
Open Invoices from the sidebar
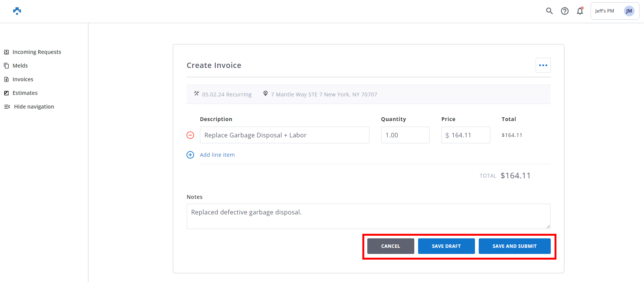23,79
